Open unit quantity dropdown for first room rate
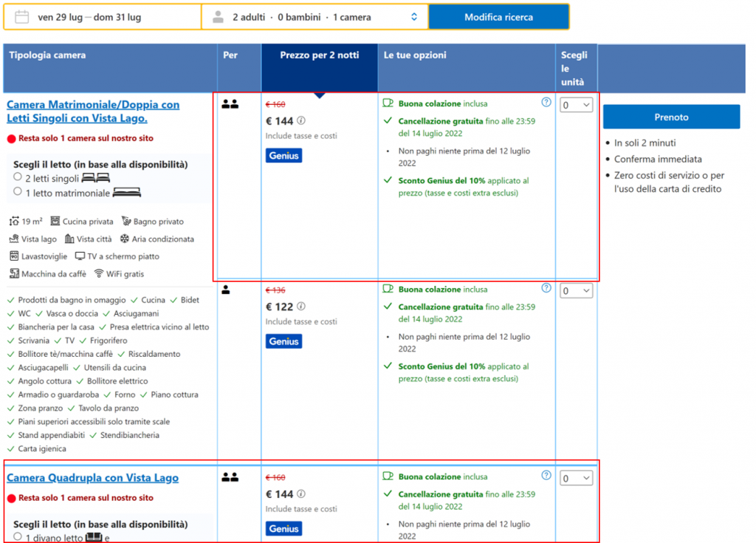The width and height of the screenshot is (756, 543). pos(576,106)
